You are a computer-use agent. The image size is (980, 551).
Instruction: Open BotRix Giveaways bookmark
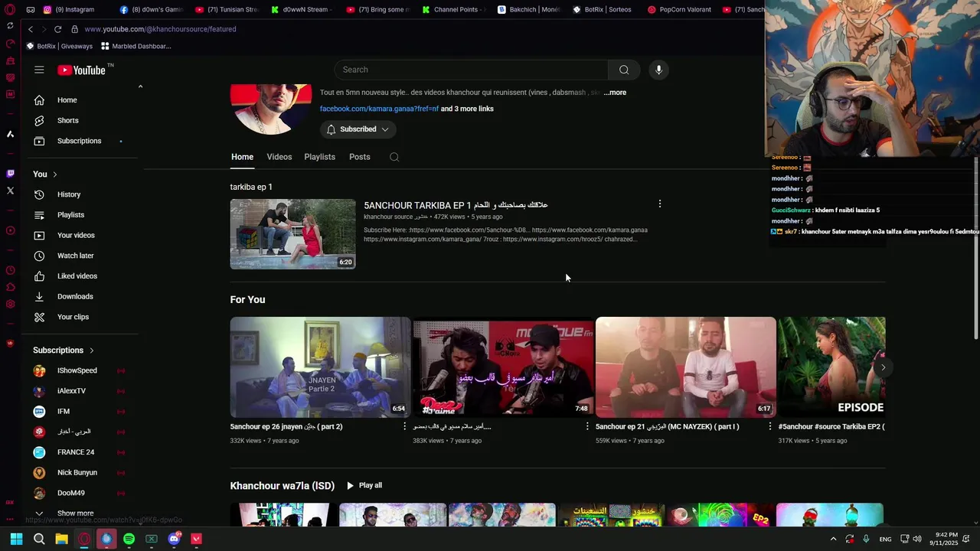tap(60, 46)
